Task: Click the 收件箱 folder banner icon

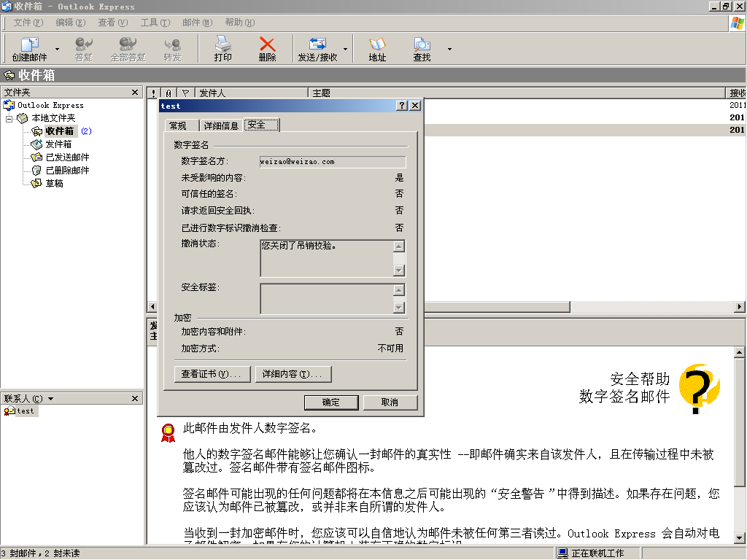Action: (9, 75)
